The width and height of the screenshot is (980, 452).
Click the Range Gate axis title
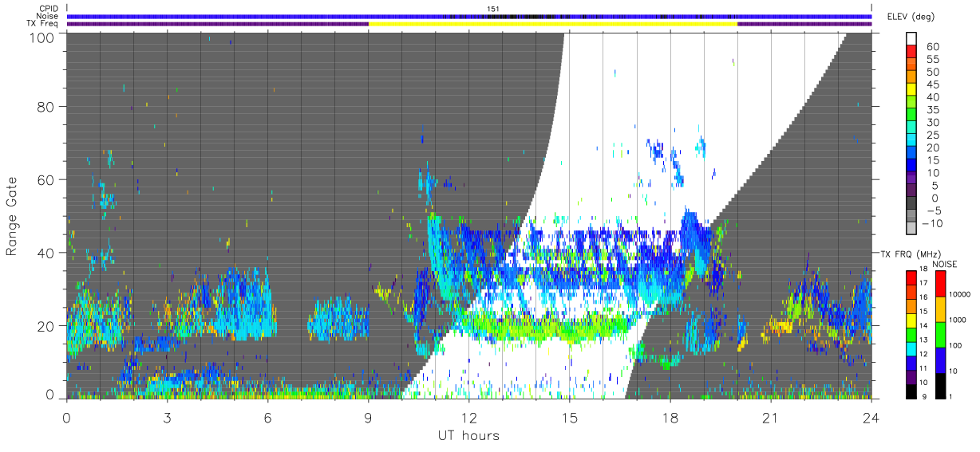[x=12, y=216]
